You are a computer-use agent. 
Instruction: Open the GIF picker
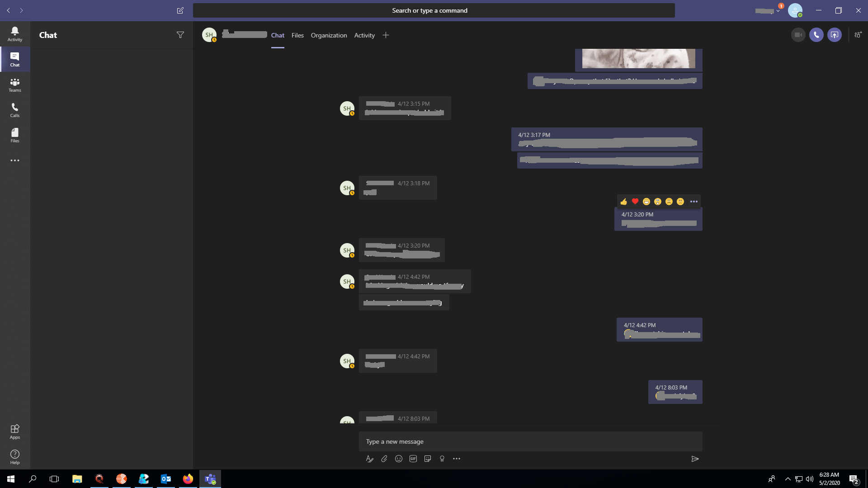[x=413, y=459]
